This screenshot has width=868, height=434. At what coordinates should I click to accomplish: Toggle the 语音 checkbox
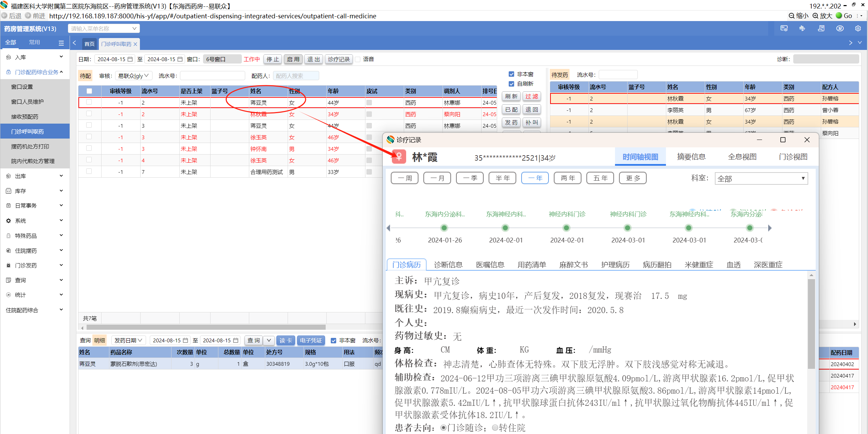point(358,59)
